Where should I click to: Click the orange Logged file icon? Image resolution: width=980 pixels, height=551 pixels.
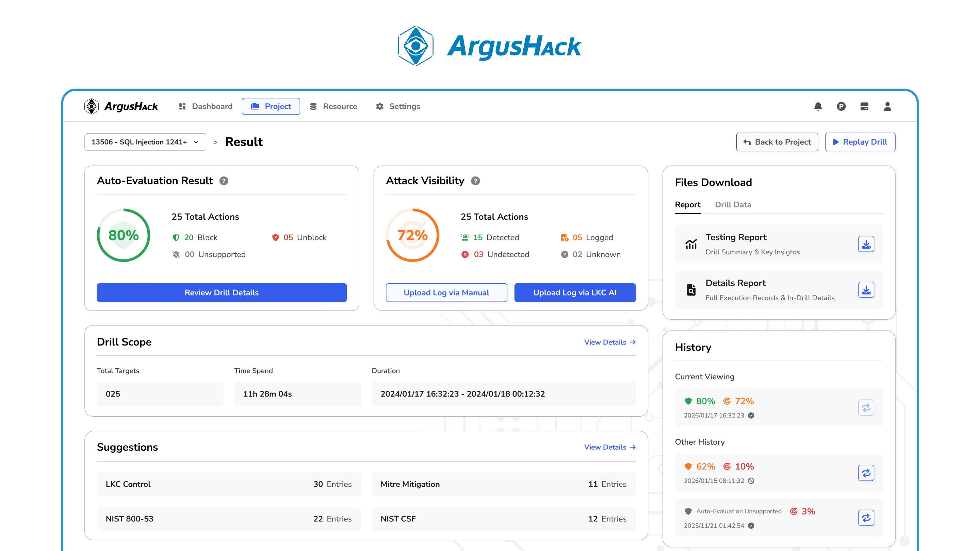tap(565, 238)
